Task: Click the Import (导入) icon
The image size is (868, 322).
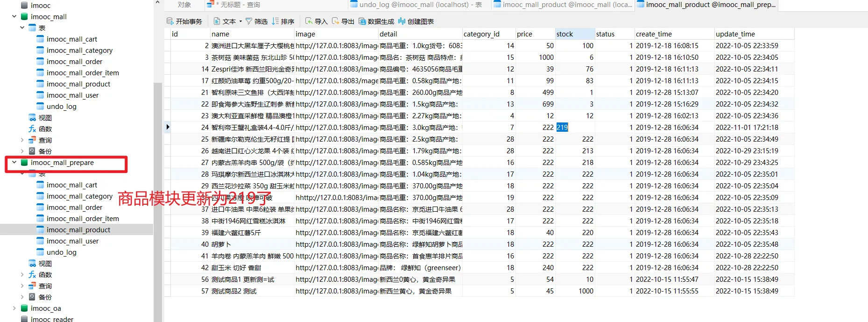Action: [x=309, y=21]
